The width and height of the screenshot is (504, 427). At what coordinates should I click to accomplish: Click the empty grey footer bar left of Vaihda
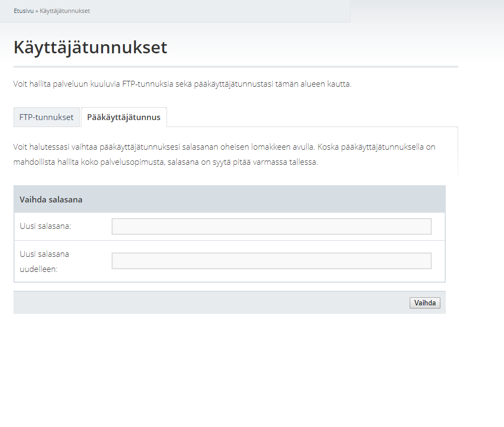(211, 303)
